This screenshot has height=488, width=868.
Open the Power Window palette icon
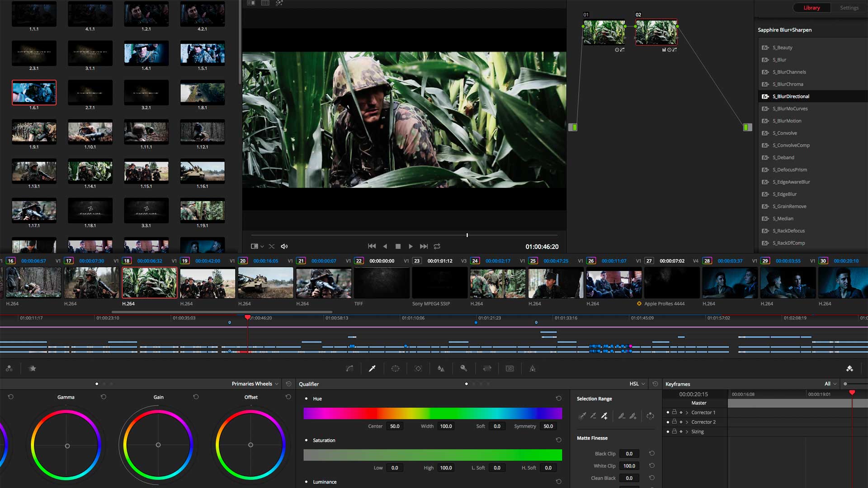395,369
